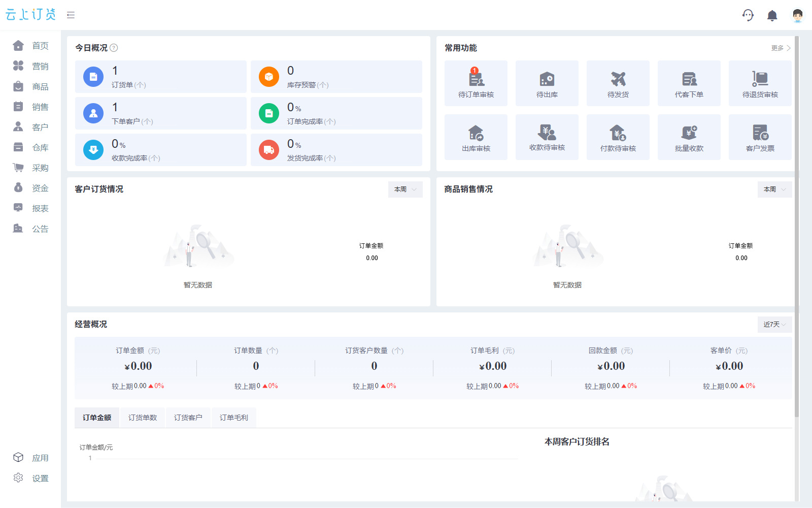Screen dimensions: 812x508
Task: Open the 近7天 period dropdown
Action: [775, 325]
